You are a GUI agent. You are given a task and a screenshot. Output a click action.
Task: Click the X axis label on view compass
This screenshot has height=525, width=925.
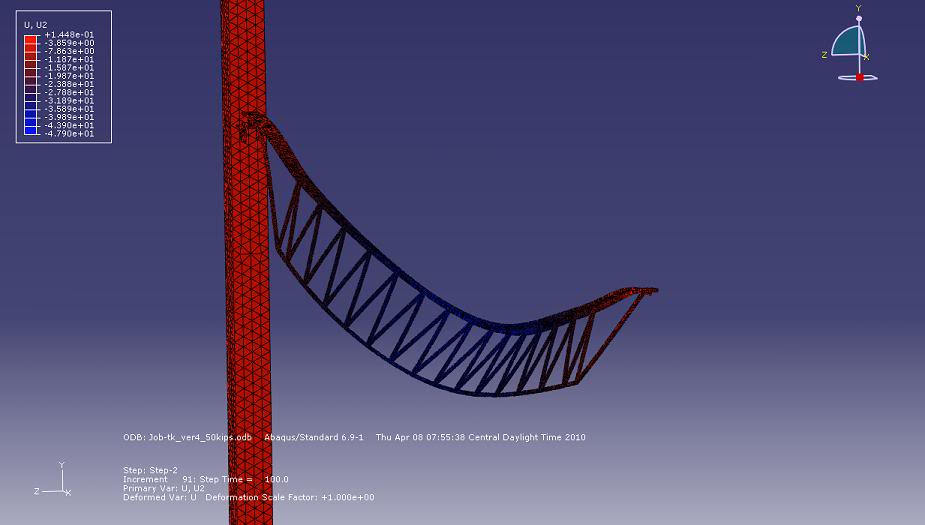tap(867, 57)
